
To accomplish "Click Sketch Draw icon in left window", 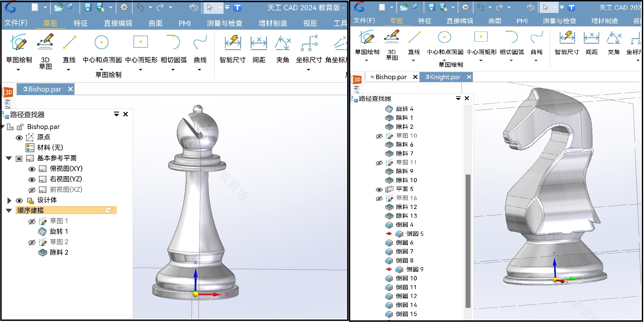I will click(19, 42).
